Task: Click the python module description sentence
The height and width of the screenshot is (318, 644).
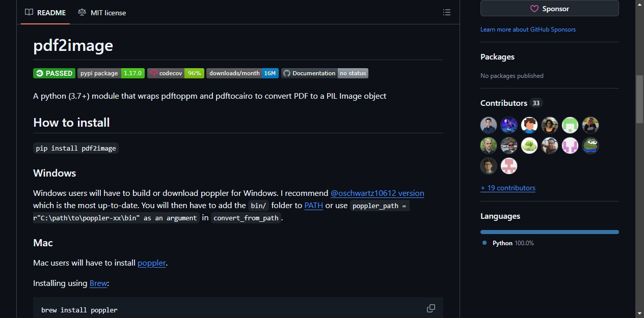Action: (210, 96)
